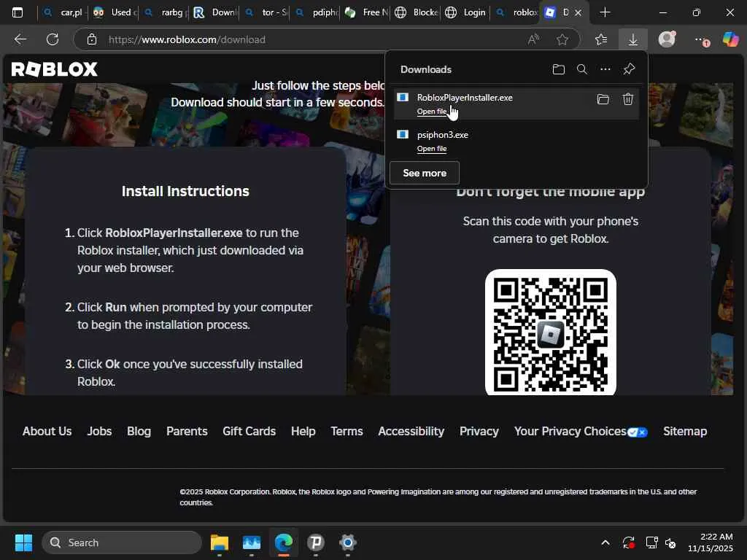Delete RobloxPlayerInstaller.exe download entry
Screen dimensions: 747x560
click(627, 99)
